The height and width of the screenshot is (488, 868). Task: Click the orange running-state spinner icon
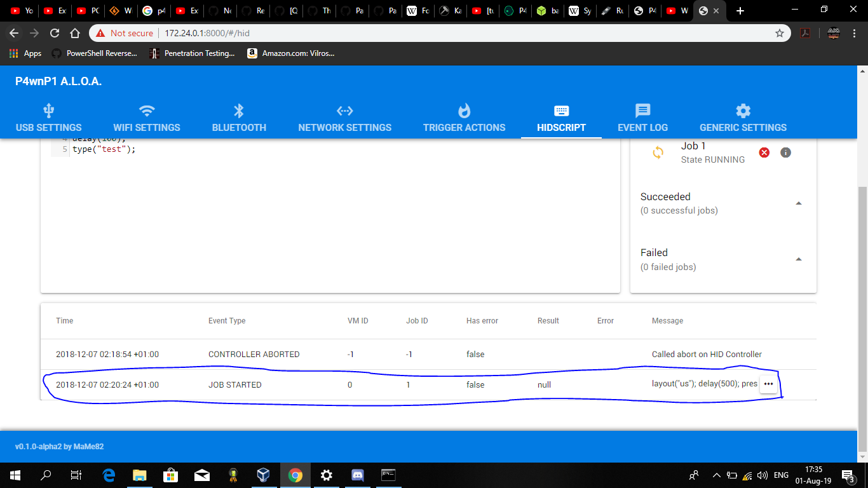pyautogui.click(x=658, y=152)
